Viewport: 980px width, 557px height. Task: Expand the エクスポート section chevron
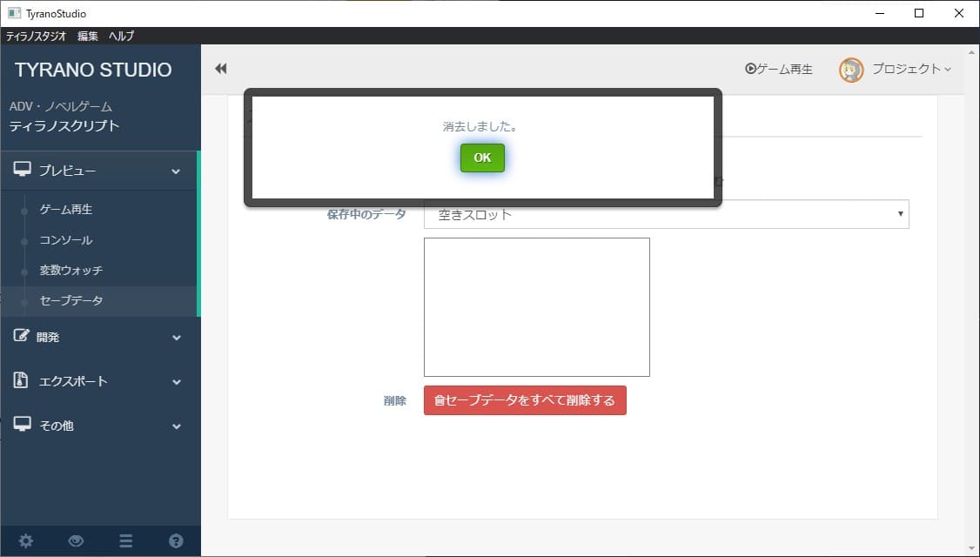pos(177,382)
